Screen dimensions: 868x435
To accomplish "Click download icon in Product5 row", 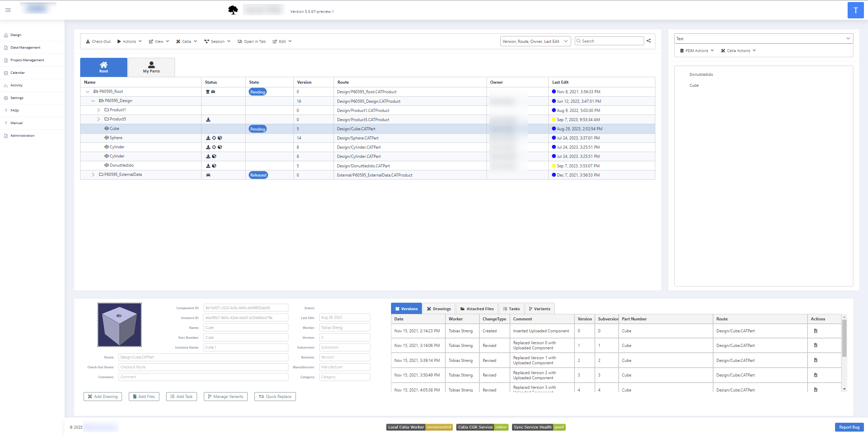I will (208, 120).
